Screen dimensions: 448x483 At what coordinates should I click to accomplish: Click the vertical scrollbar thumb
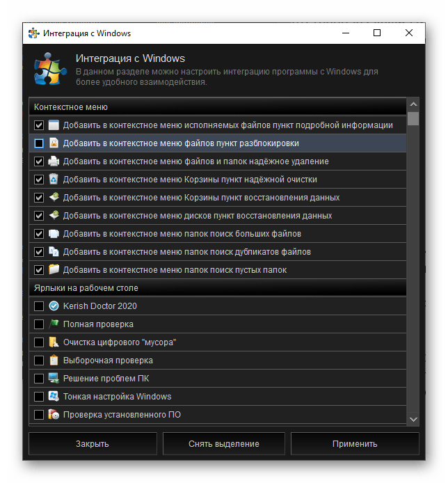pyautogui.click(x=413, y=118)
